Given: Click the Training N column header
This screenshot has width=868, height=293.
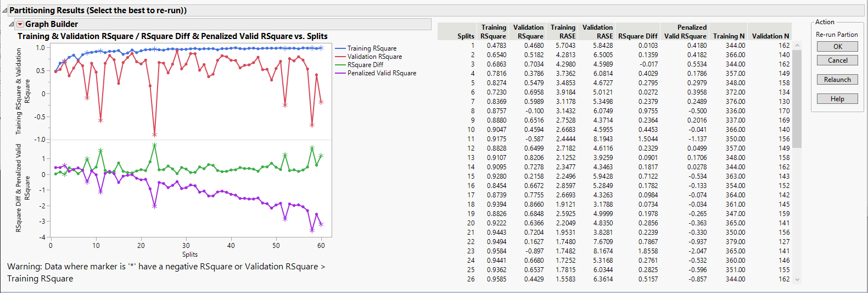Looking at the screenshot, I should [729, 36].
